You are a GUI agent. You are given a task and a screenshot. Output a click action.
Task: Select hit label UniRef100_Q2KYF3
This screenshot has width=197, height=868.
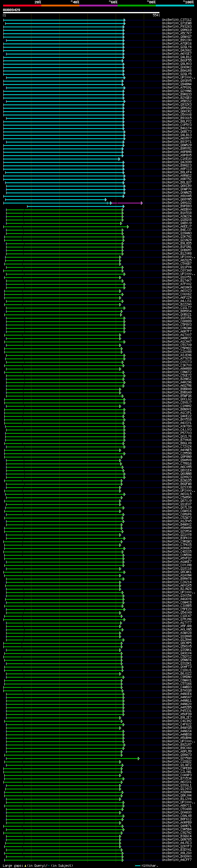pyautogui.click(x=177, y=846)
